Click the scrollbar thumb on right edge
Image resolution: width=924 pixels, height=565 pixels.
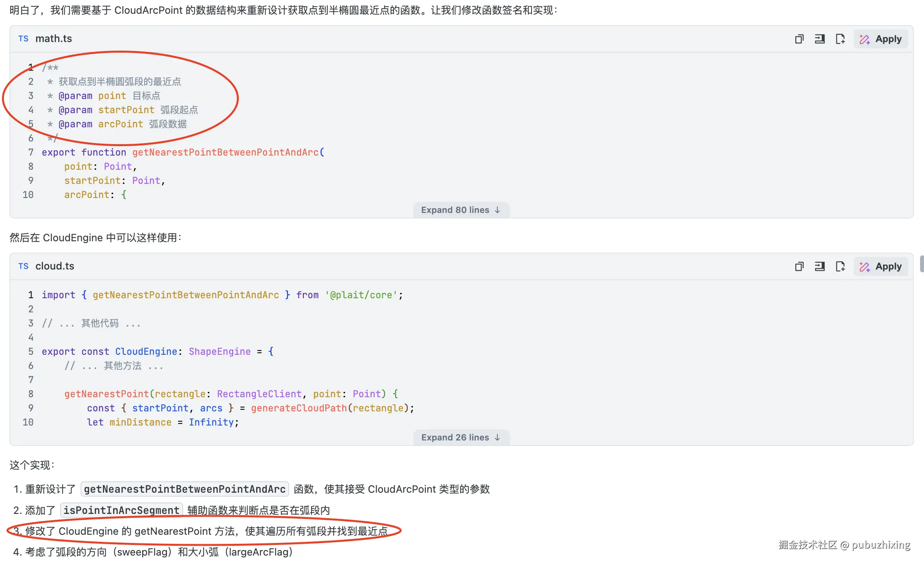pyautogui.click(x=921, y=263)
